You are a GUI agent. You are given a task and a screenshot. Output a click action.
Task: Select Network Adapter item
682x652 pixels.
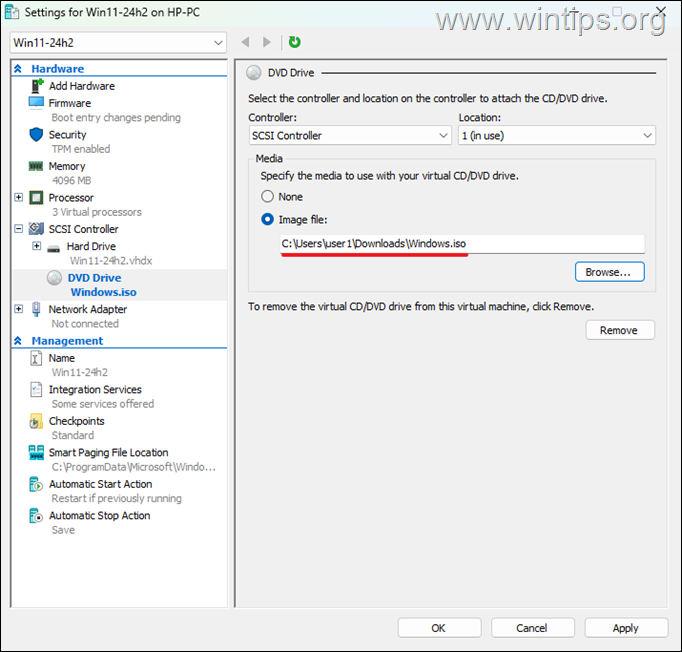88,309
